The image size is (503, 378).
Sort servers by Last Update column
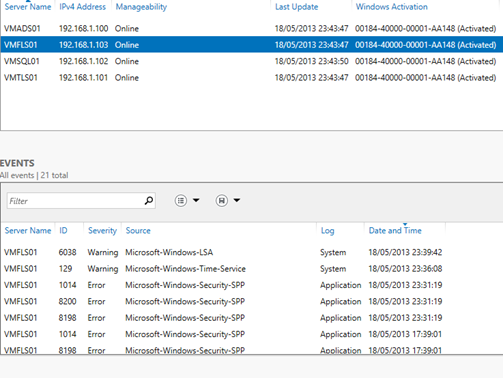[296, 7]
